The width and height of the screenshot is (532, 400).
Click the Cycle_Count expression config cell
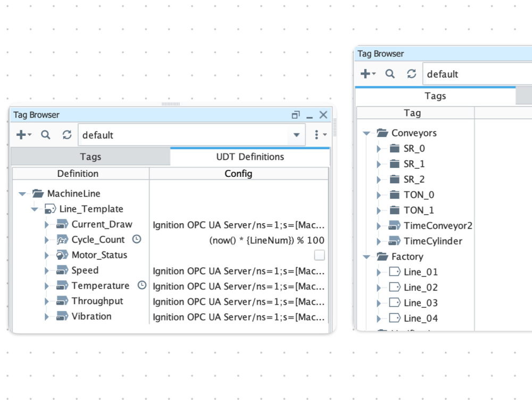[238, 240]
